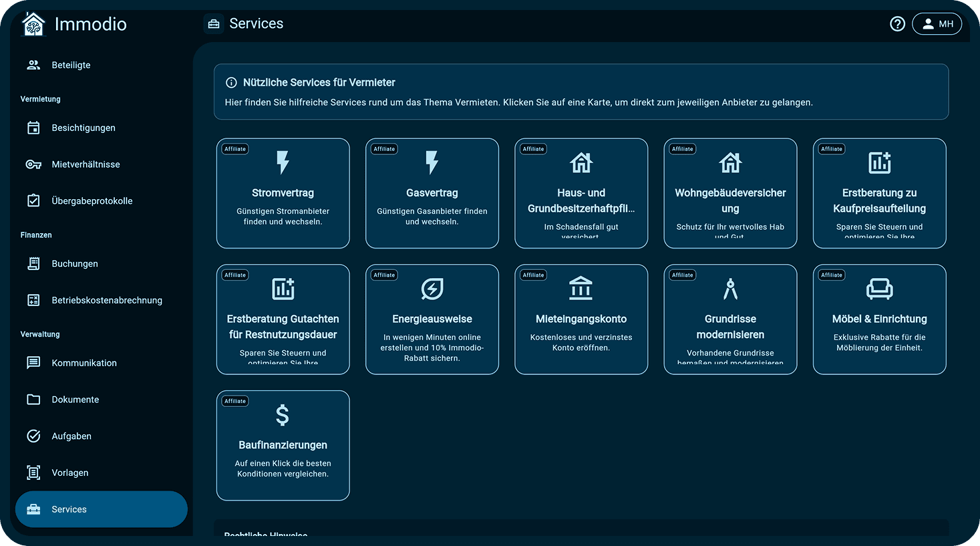Viewport: 980px width, 546px height.
Task: Click the Vermietung section label
Action: 41,99
